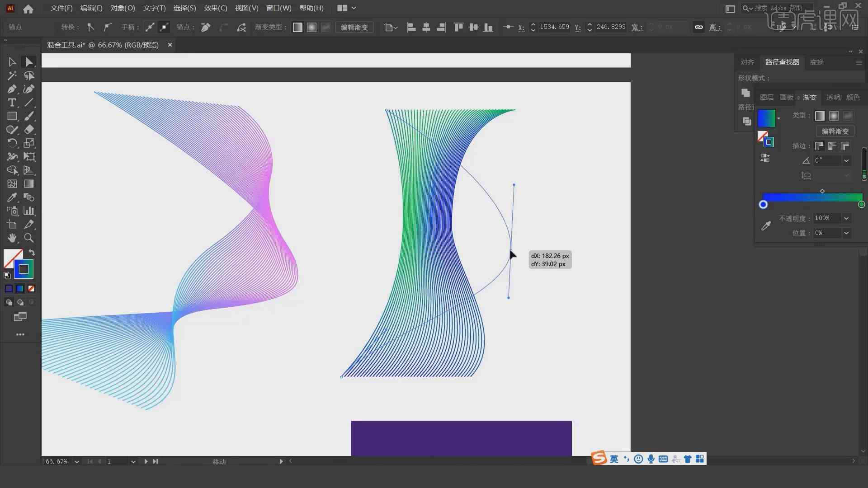The width and height of the screenshot is (868, 488).
Task: Click 编辑渐变 button in Gradient panel
Action: click(835, 131)
